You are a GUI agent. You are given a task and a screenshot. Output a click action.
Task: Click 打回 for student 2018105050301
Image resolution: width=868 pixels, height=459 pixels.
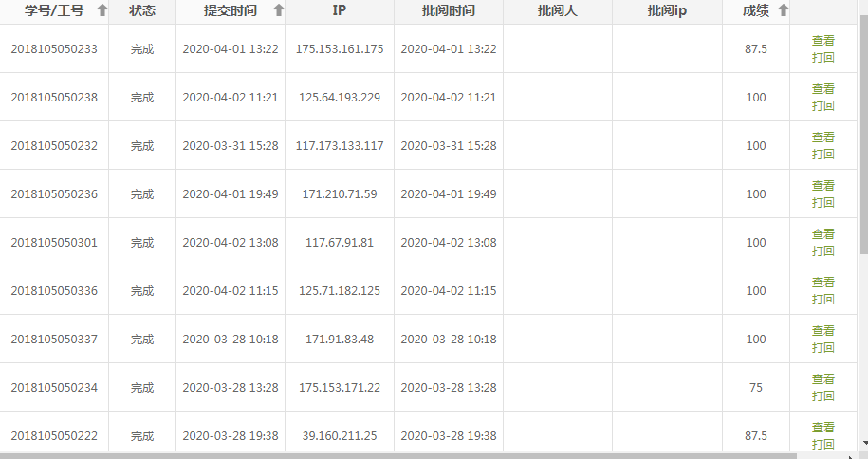click(x=822, y=250)
